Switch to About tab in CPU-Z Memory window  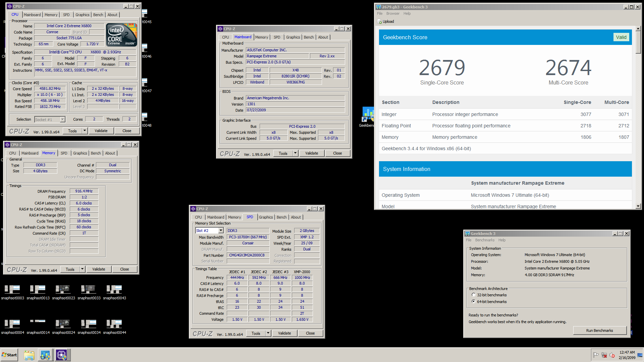pos(110,153)
